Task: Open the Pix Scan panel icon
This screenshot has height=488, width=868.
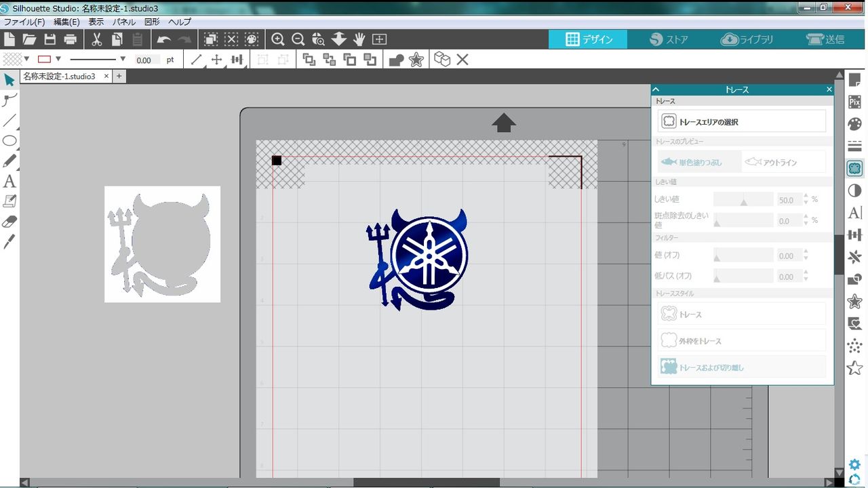Action: [854, 102]
